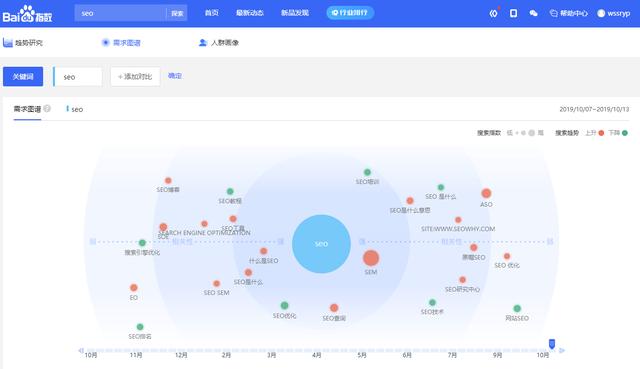
Task: Open 最新动态 in the top navigation
Action: coord(250,13)
